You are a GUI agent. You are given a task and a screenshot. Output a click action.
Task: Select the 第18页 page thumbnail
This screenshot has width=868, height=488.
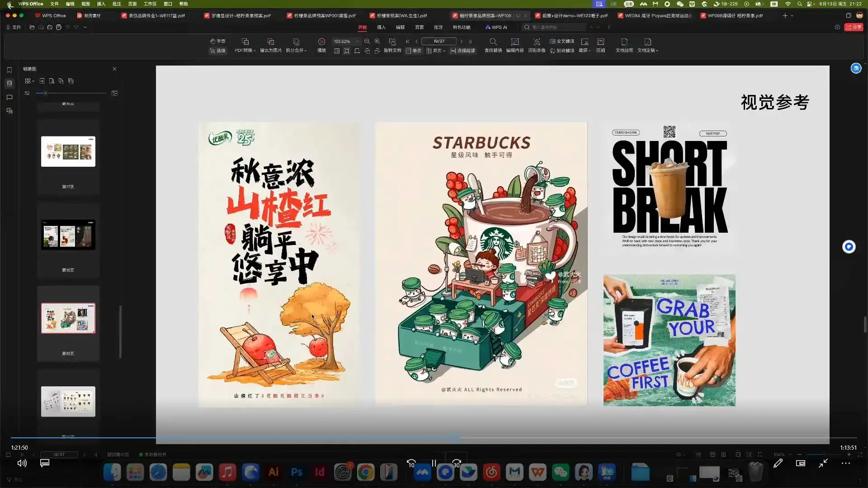tap(68, 235)
